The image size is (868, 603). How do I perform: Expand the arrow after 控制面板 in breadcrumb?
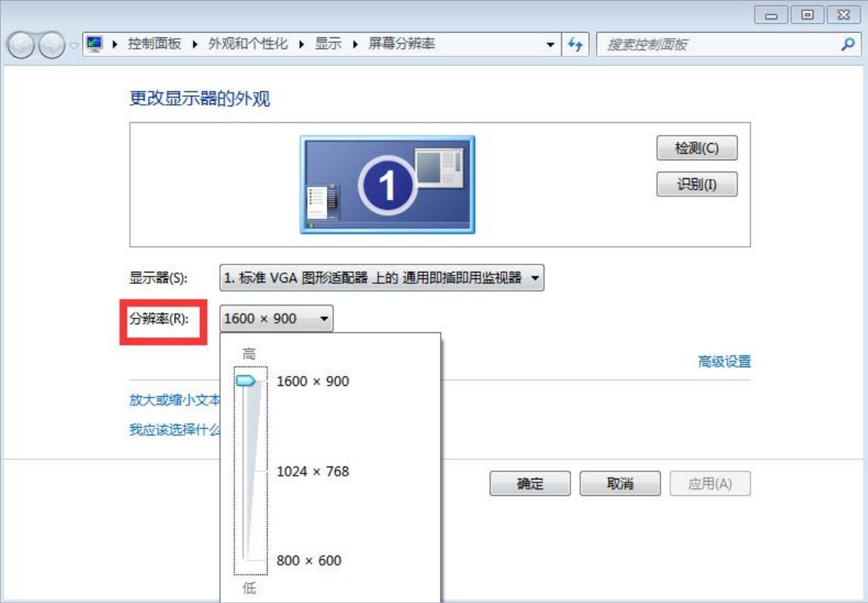point(194,44)
